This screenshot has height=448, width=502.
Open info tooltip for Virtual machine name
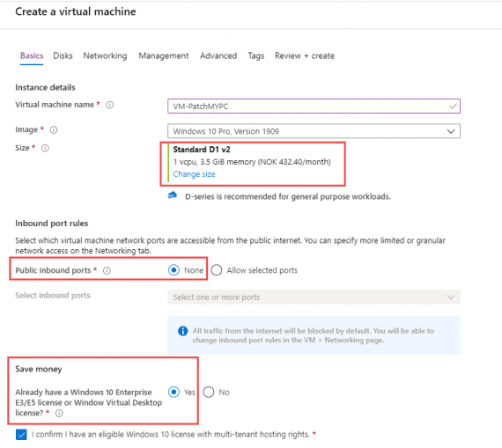[110, 105]
